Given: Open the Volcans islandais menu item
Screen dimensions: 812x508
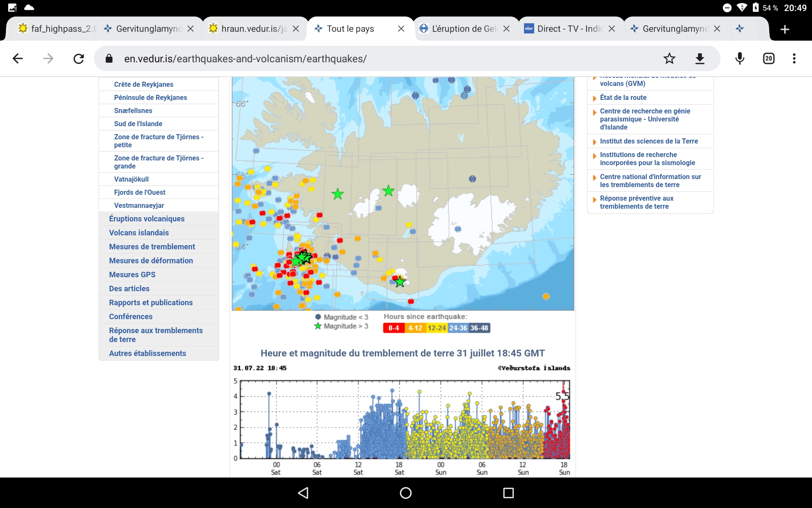Looking at the screenshot, I should (139, 232).
